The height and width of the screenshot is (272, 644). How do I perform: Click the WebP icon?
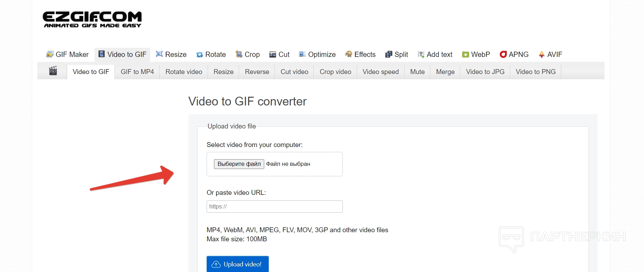(466, 54)
